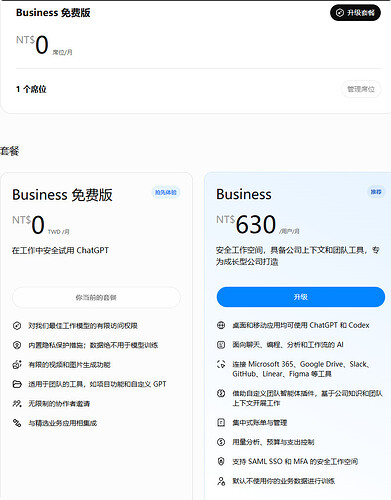Click the text 在工作中安全试用 ChatGPT

coord(60,250)
